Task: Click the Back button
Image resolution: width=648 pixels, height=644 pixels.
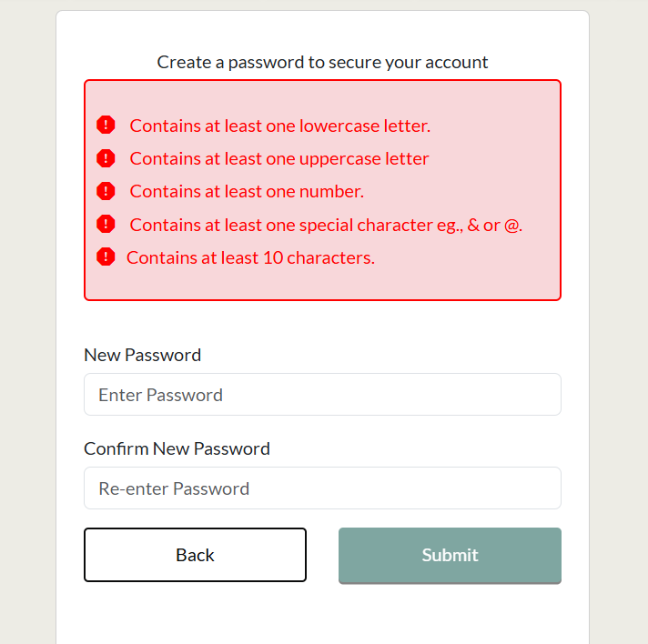Action: pos(195,555)
